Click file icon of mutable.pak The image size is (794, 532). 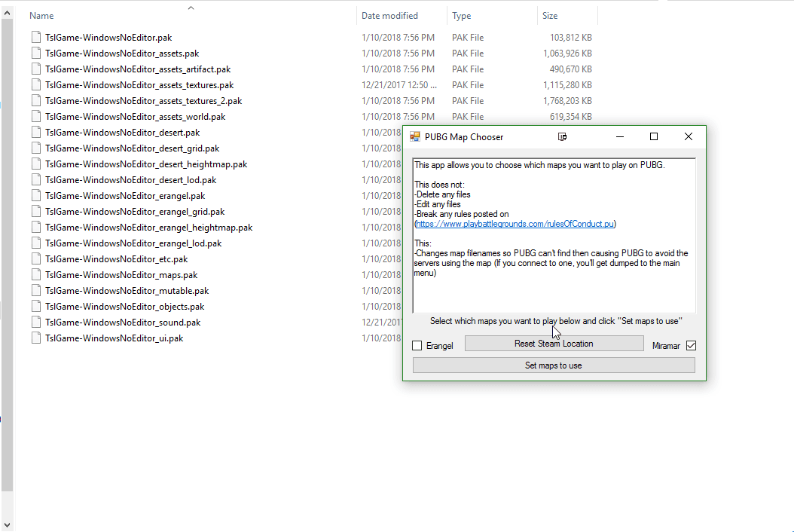coord(36,290)
